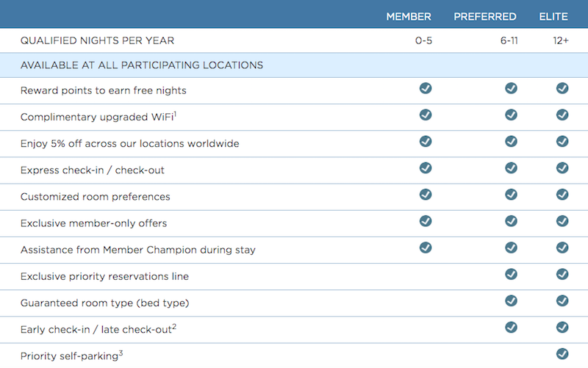Click Member checkmark for Reward points row
Viewport: 588px width, 368px height.
426,88
